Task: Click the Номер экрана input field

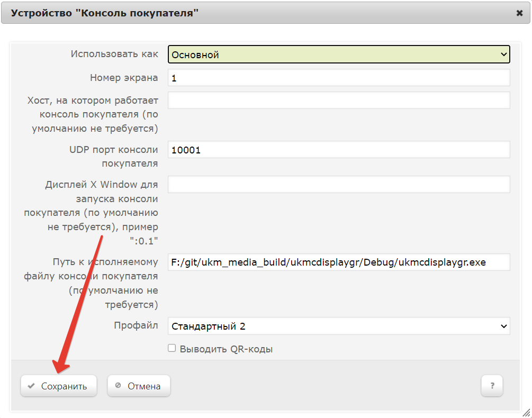Action: click(x=339, y=78)
